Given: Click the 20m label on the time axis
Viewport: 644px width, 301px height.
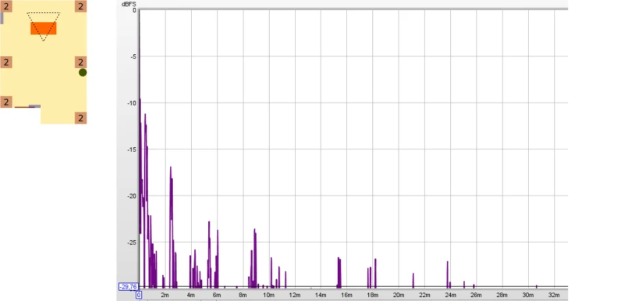Looking at the screenshot, I should coord(399,295).
